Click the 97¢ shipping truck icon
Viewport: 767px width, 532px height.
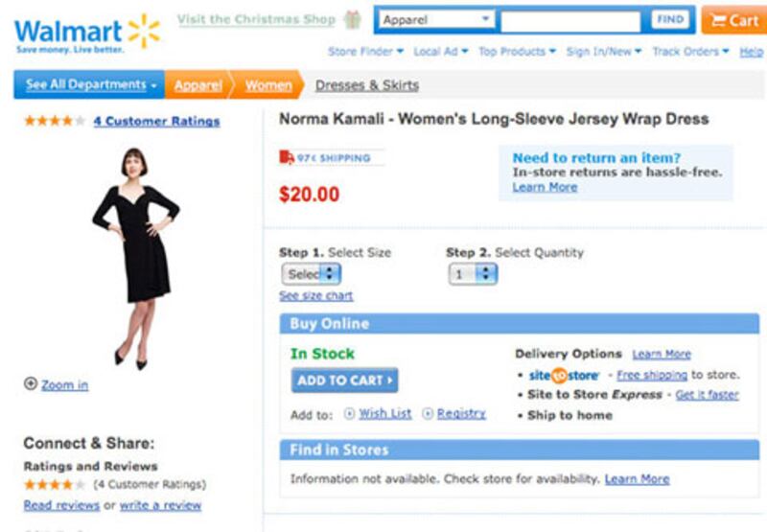[x=287, y=158]
